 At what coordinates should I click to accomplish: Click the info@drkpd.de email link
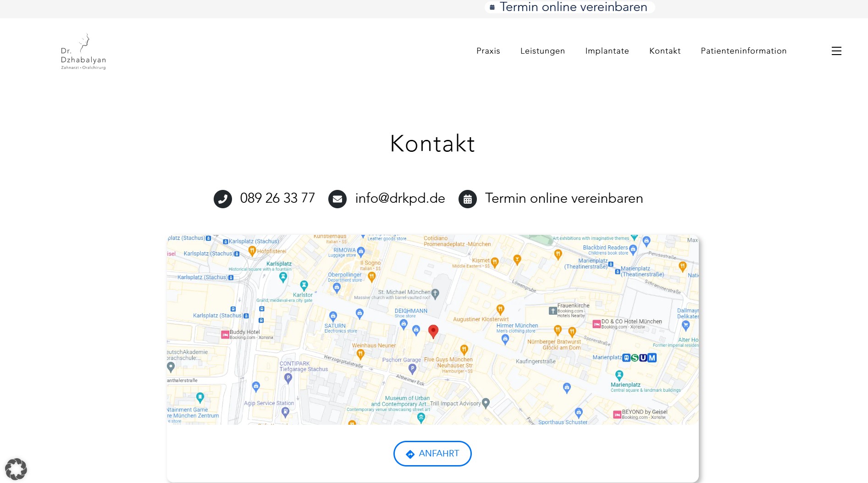[400, 198]
